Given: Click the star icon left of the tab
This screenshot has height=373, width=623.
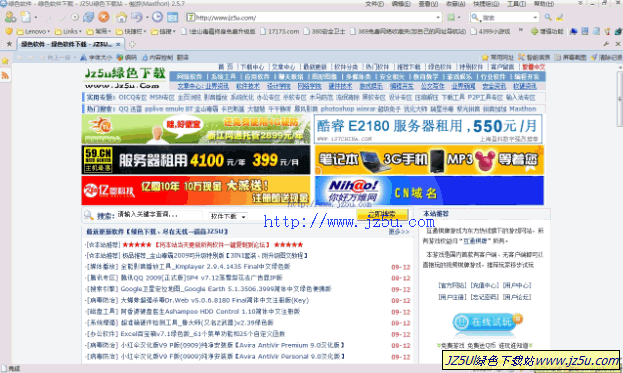Looking at the screenshot, I should (x=9, y=44).
